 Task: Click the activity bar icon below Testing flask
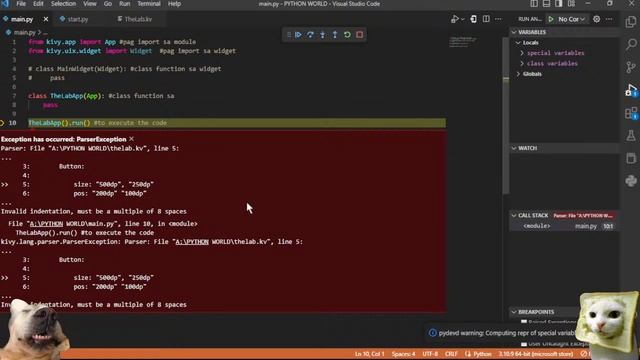(x=631, y=158)
